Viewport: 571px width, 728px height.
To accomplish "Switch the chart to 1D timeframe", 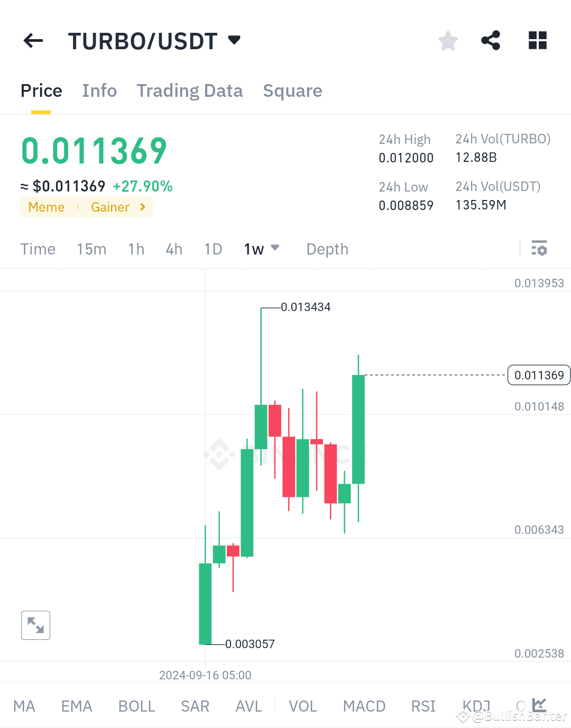I will click(x=213, y=249).
